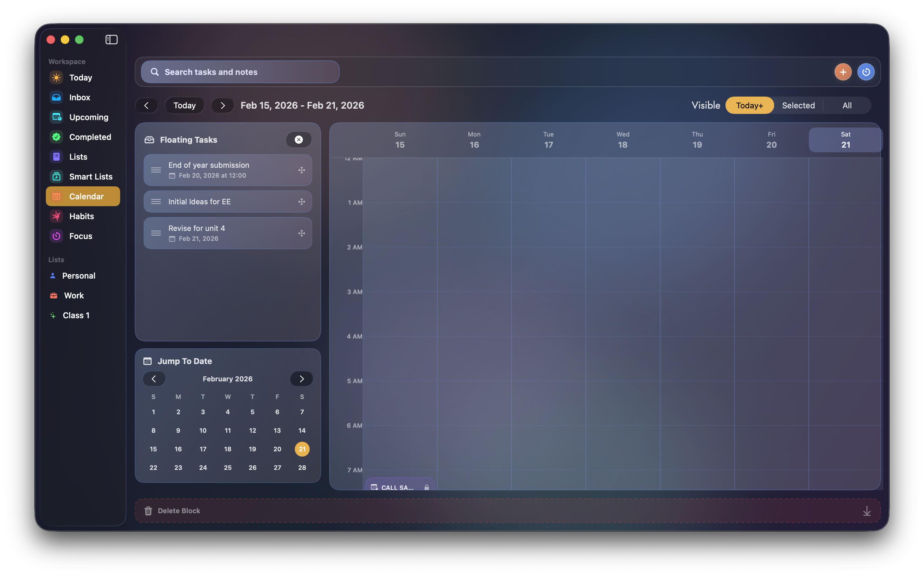This screenshot has width=924, height=577.
Task: Select Tue 17 column header
Action: [548, 140]
